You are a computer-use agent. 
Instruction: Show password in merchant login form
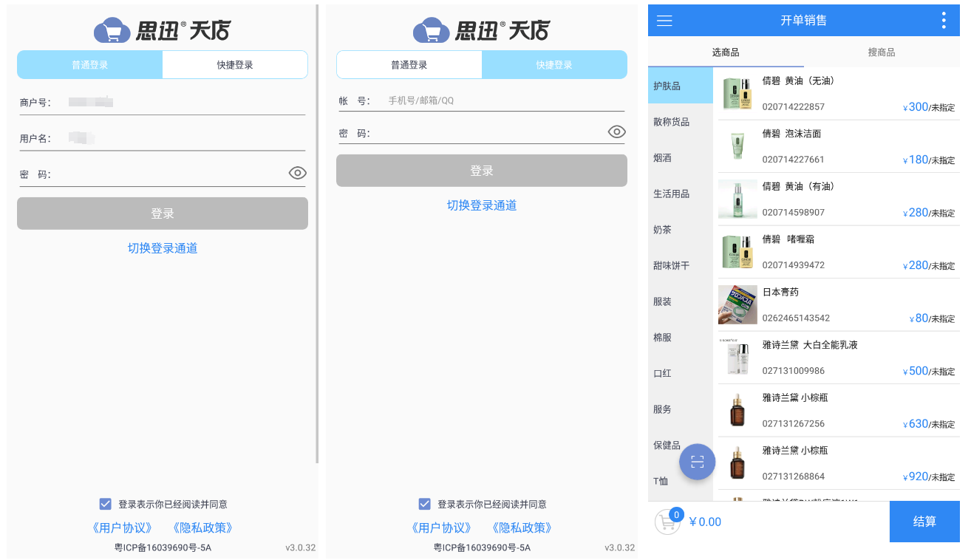[297, 174]
